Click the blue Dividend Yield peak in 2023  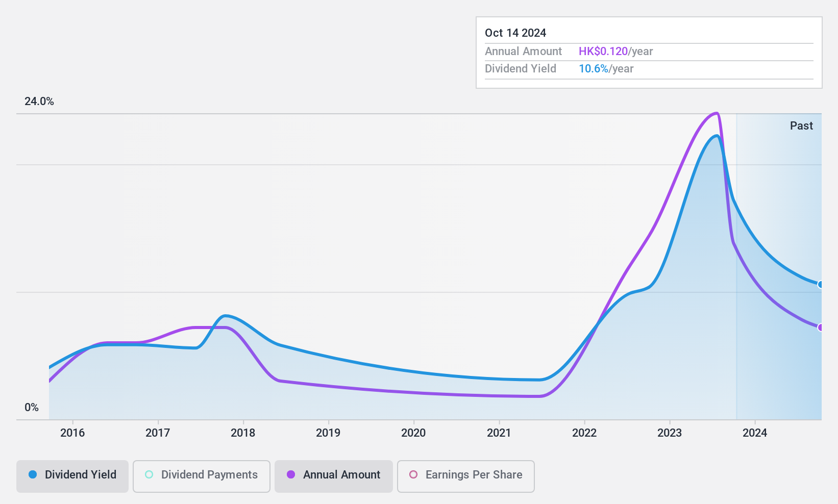click(x=717, y=136)
